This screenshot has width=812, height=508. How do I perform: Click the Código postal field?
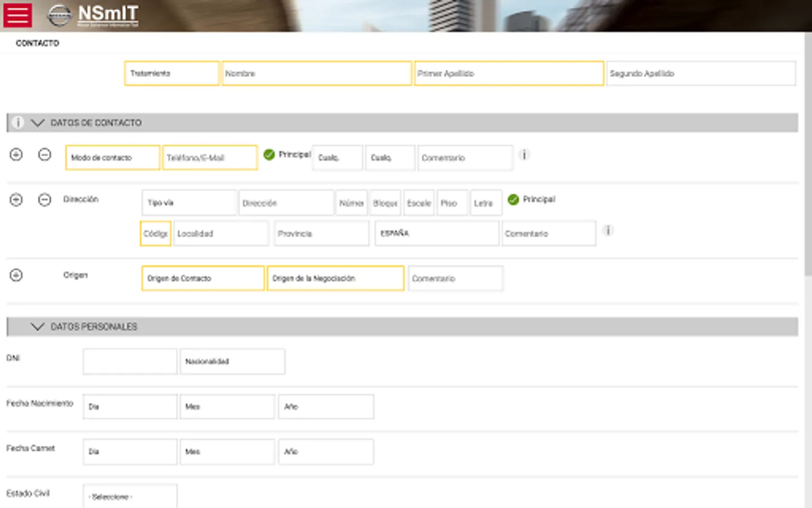[x=156, y=234]
